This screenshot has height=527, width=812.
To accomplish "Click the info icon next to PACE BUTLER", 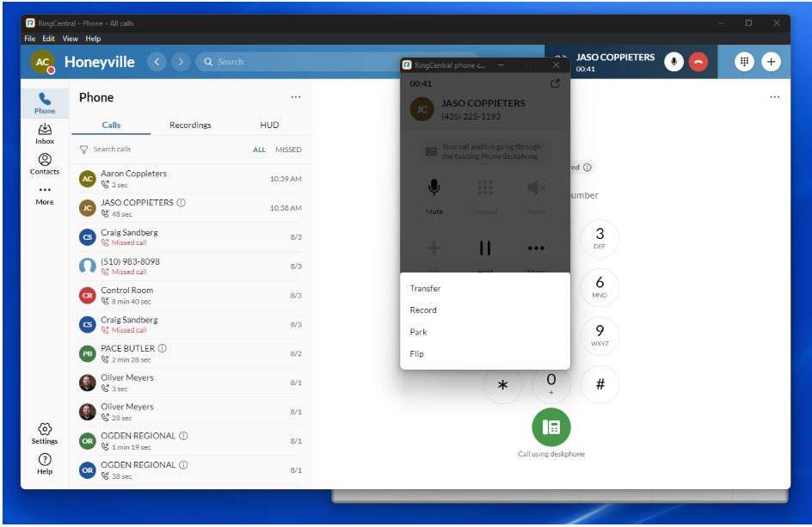I will coord(163,348).
